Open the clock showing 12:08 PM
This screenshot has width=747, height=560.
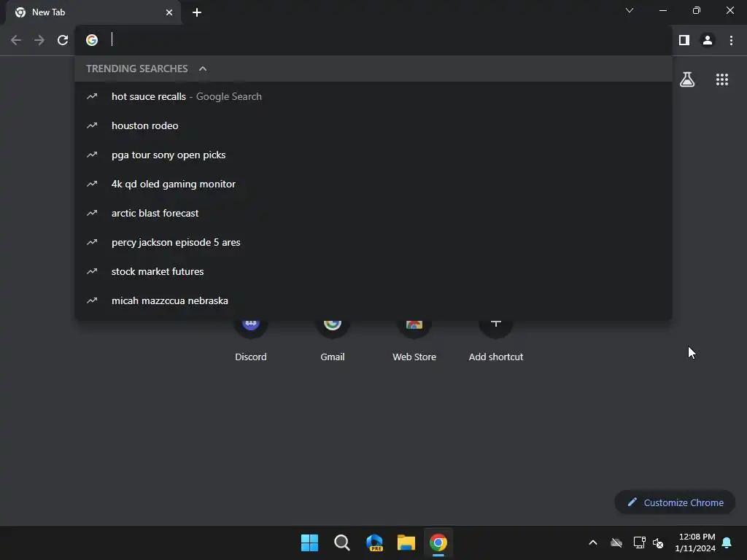pyautogui.click(x=695, y=542)
